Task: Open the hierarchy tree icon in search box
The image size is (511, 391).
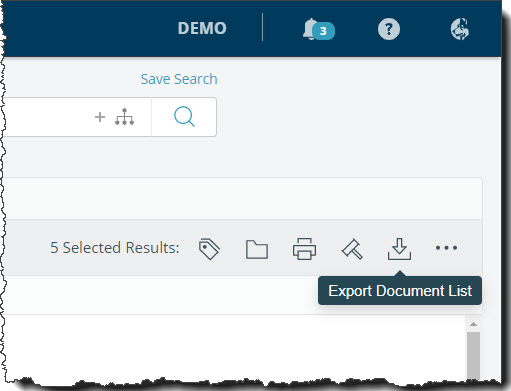Action: pyautogui.click(x=124, y=117)
